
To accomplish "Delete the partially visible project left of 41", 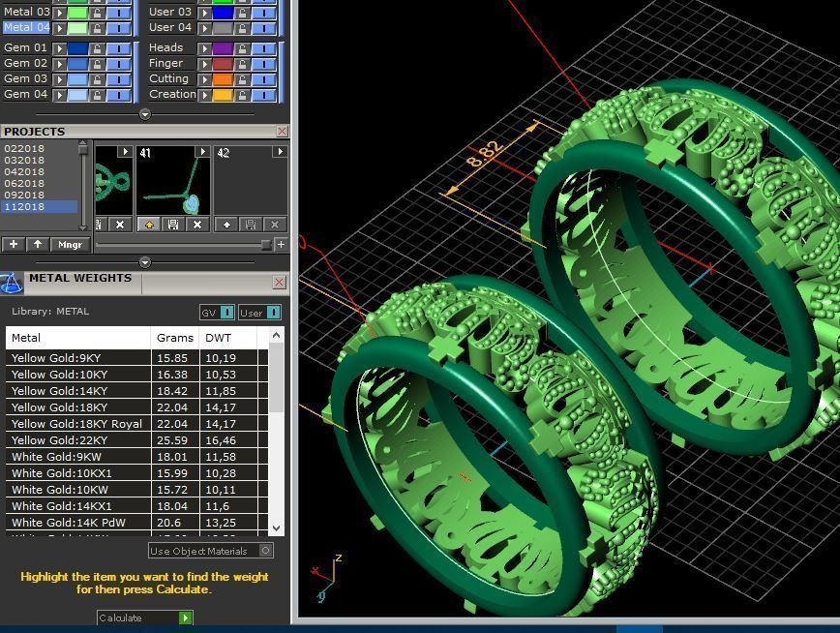I will point(120,225).
